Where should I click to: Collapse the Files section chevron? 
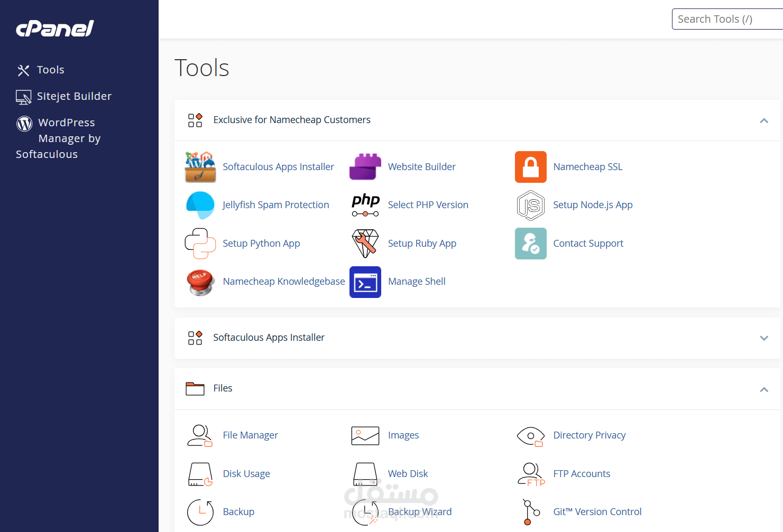764,390
